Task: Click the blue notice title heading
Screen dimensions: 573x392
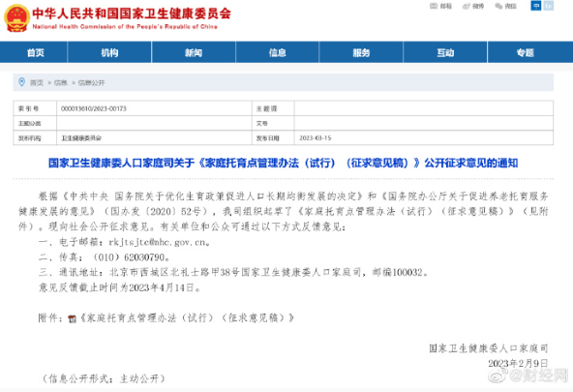Action: coord(284,163)
